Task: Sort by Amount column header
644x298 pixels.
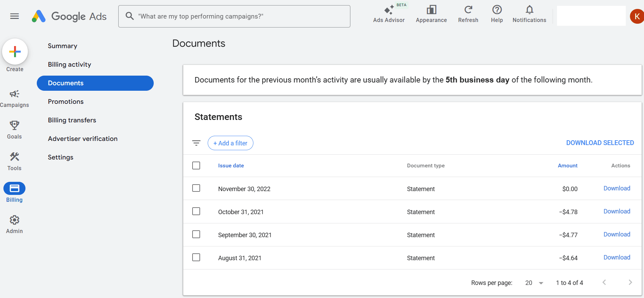Action: pos(568,166)
